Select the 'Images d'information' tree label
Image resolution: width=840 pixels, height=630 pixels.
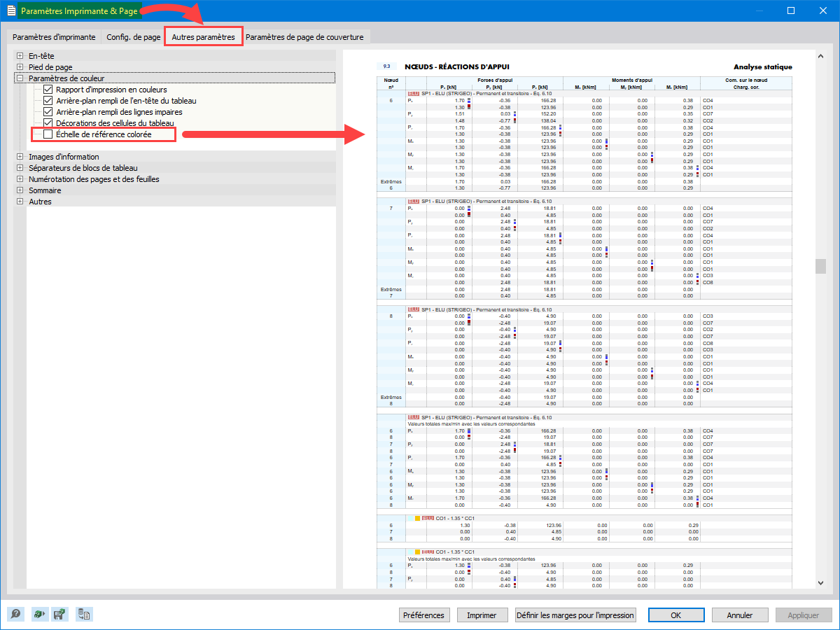64,157
